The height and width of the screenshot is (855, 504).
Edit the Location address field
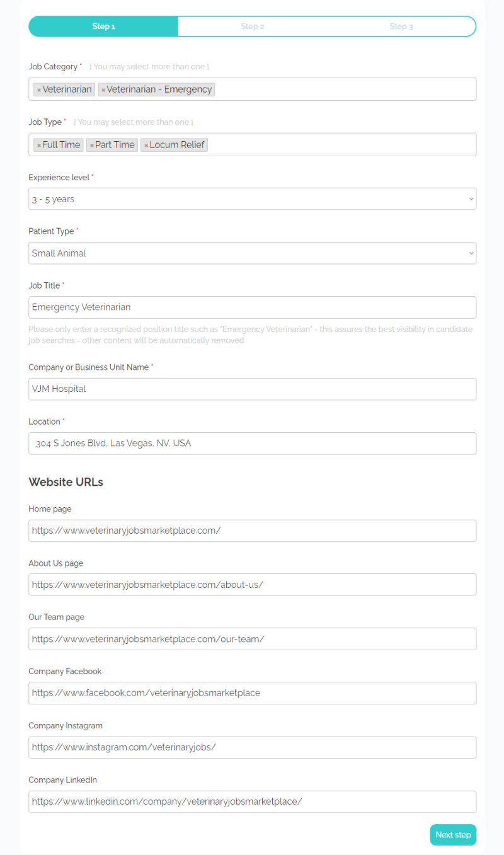click(x=252, y=444)
